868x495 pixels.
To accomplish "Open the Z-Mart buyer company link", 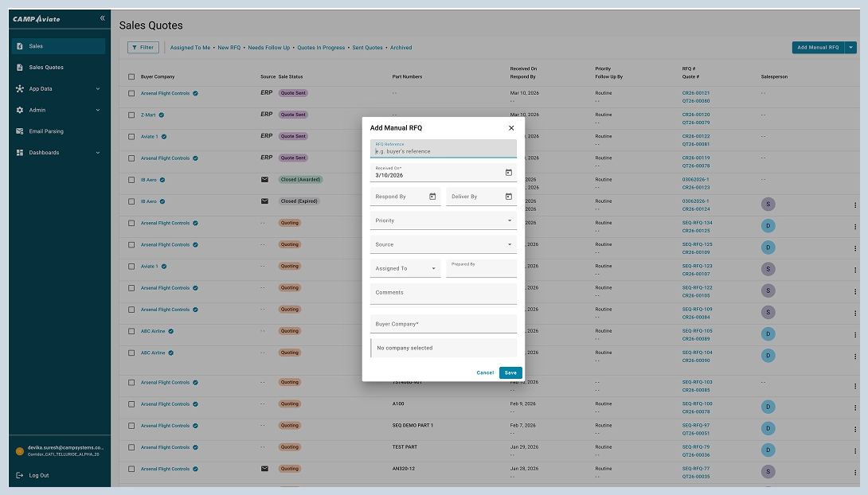I will [x=148, y=115].
